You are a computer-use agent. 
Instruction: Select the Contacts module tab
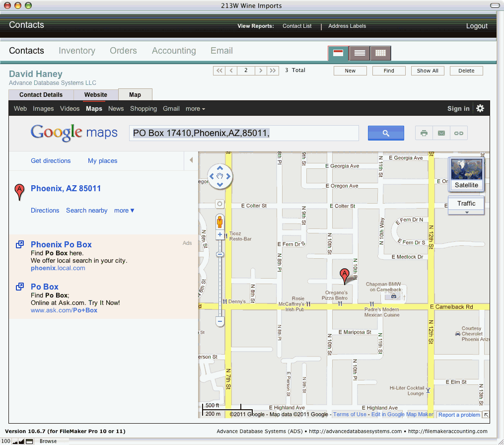26,51
